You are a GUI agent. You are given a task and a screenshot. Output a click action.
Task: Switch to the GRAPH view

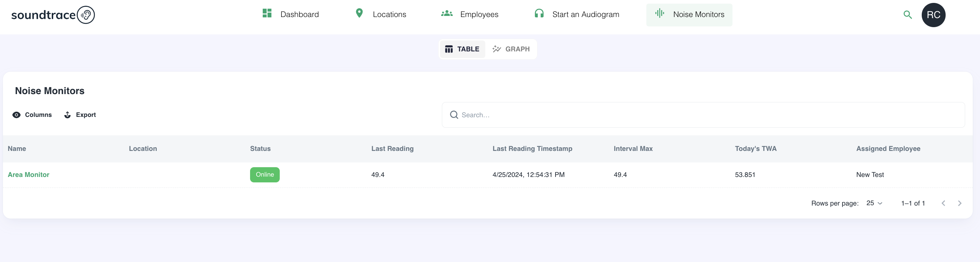511,49
